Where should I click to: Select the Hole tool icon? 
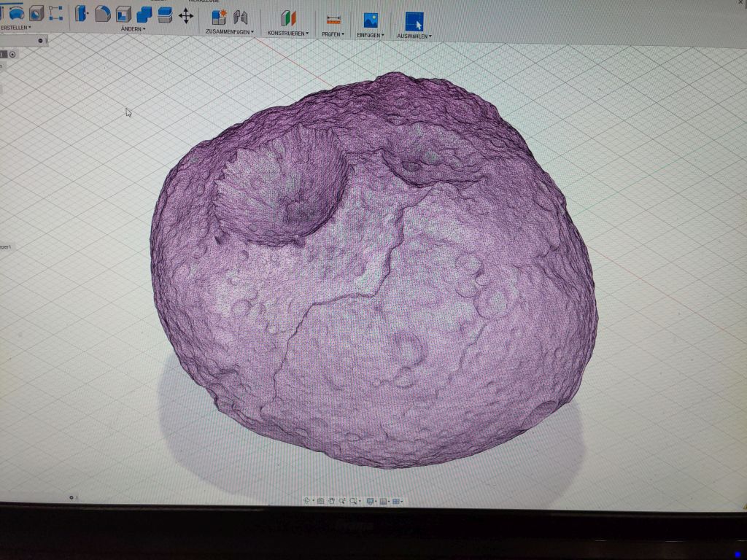pyautogui.click(x=36, y=13)
